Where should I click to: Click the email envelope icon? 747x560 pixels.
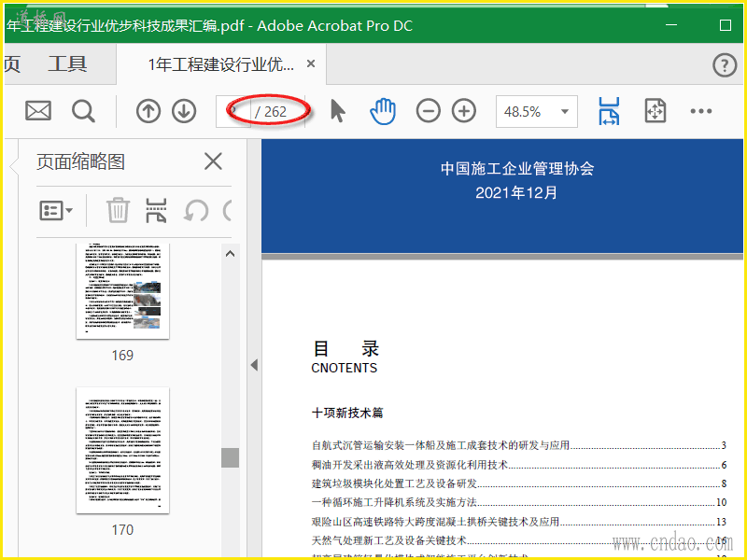pyautogui.click(x=38, y=111)
